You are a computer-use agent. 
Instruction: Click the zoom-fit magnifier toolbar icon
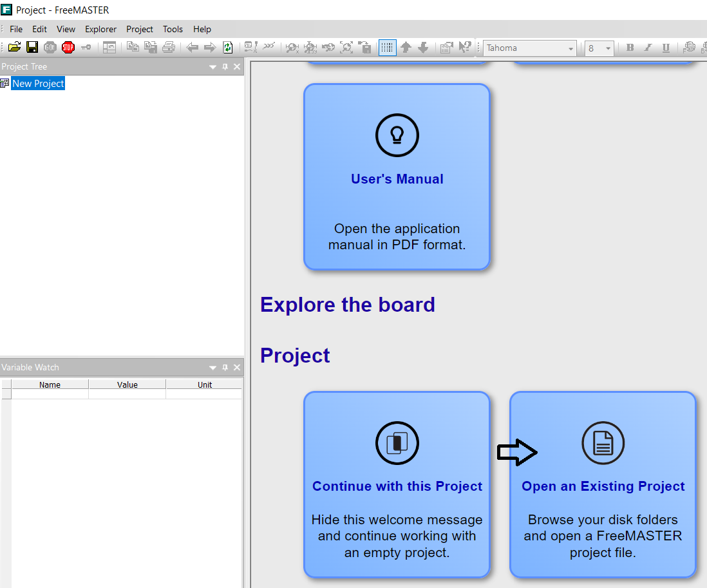(x=346, y=48)
